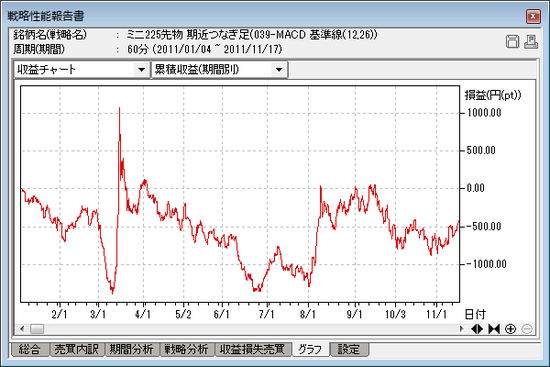Click the 0.00 axis label
This screenshot has height=367, width=550.
(476, 188)
